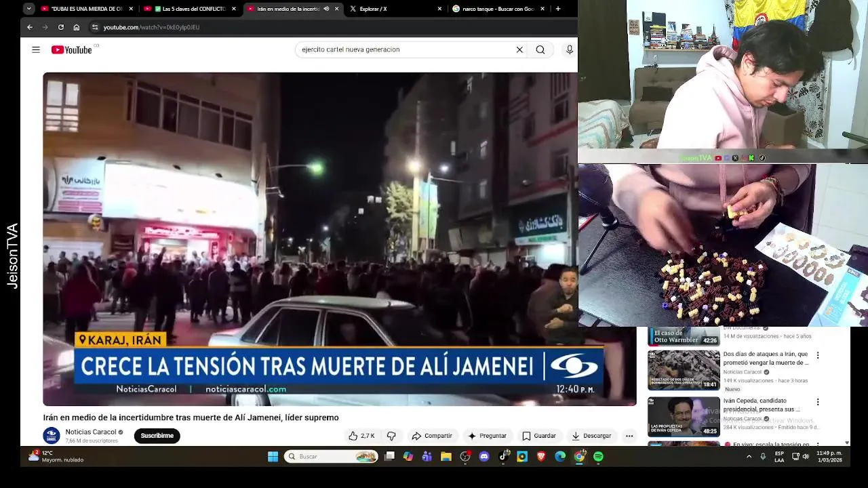Open the browser home page button
Screen dimensions: 868x488
[x=77, y=27]
